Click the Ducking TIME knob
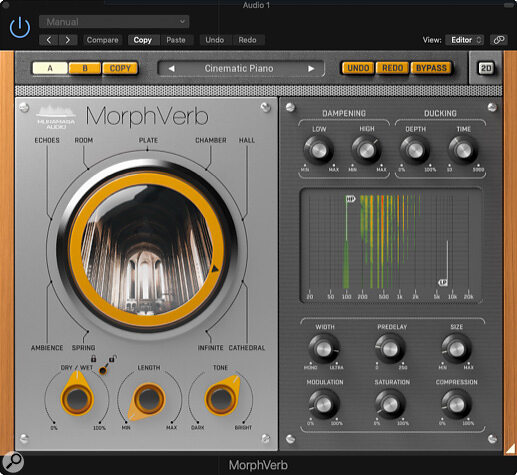The width and height of the screenshot is (517, 475). tap(463, 150)
